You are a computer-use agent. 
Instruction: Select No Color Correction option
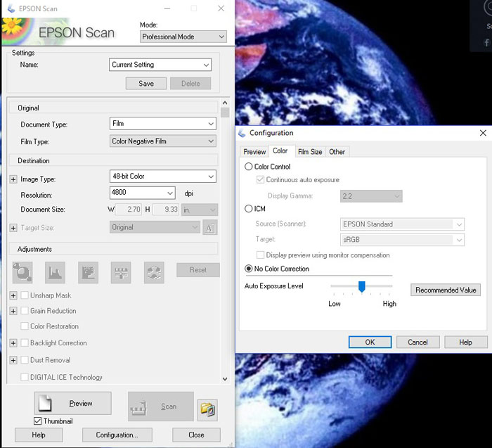coord(249,269)
